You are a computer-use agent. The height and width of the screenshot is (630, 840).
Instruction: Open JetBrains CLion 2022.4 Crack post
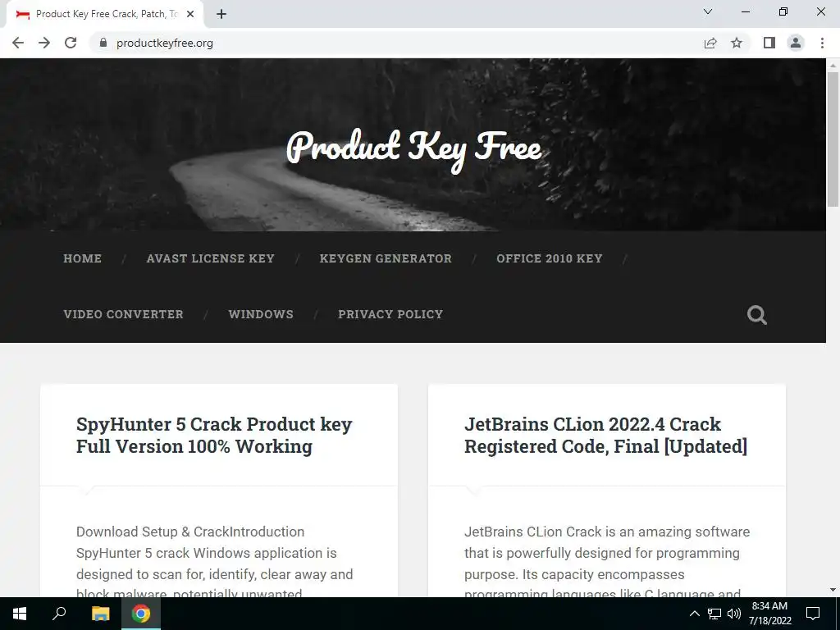click(x=606, y=435)
